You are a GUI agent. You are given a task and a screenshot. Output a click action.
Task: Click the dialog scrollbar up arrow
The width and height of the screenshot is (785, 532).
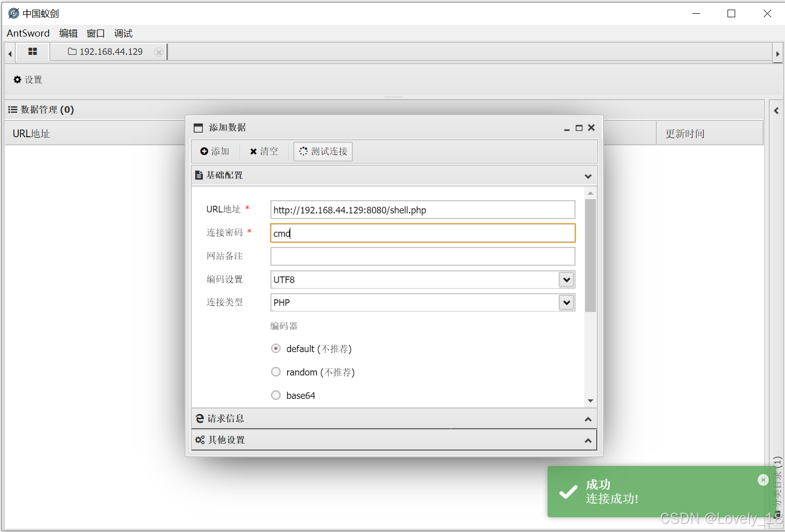[x=590, y=193]
